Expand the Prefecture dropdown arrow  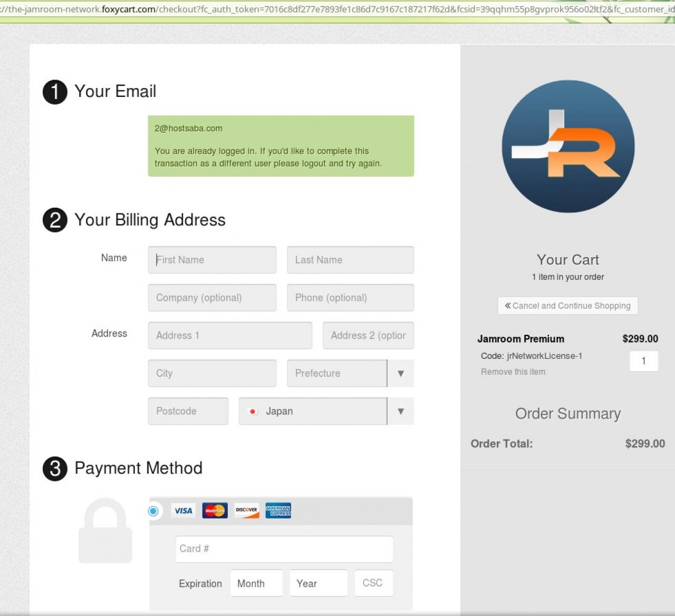pyautogui.click(x=400, y=374)
